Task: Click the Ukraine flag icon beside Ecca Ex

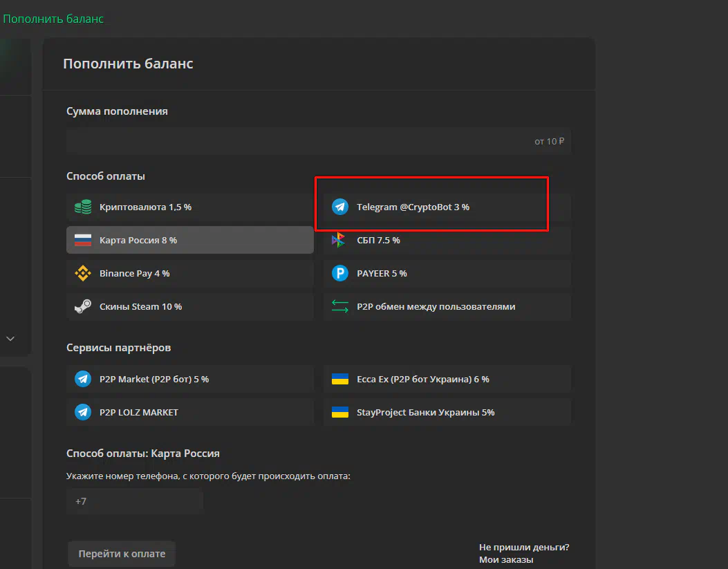Action: pos(340,379)
